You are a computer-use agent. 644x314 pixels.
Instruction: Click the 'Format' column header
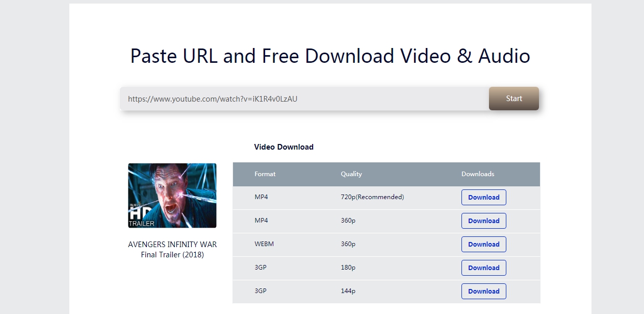tap(265, 174)
